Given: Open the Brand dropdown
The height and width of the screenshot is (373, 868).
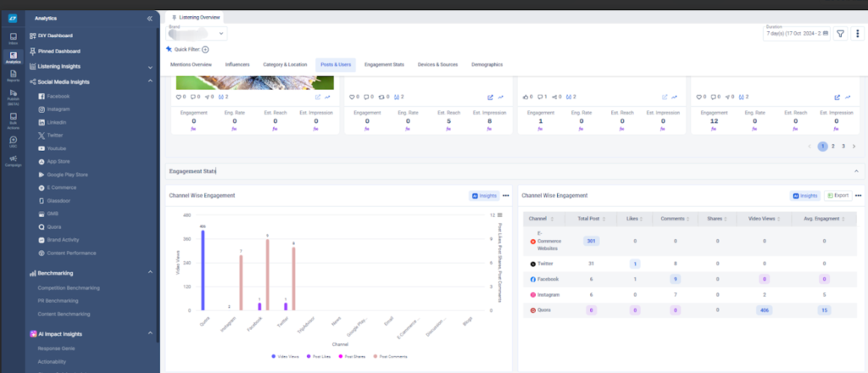Looking at the screenshot, I should 197,34.
